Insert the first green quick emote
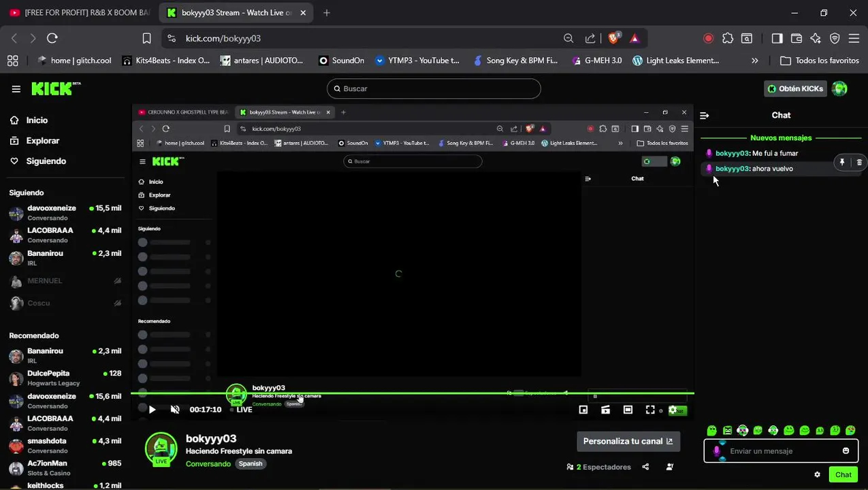Viewport: 868px width, 490px height. click(711, 431)
